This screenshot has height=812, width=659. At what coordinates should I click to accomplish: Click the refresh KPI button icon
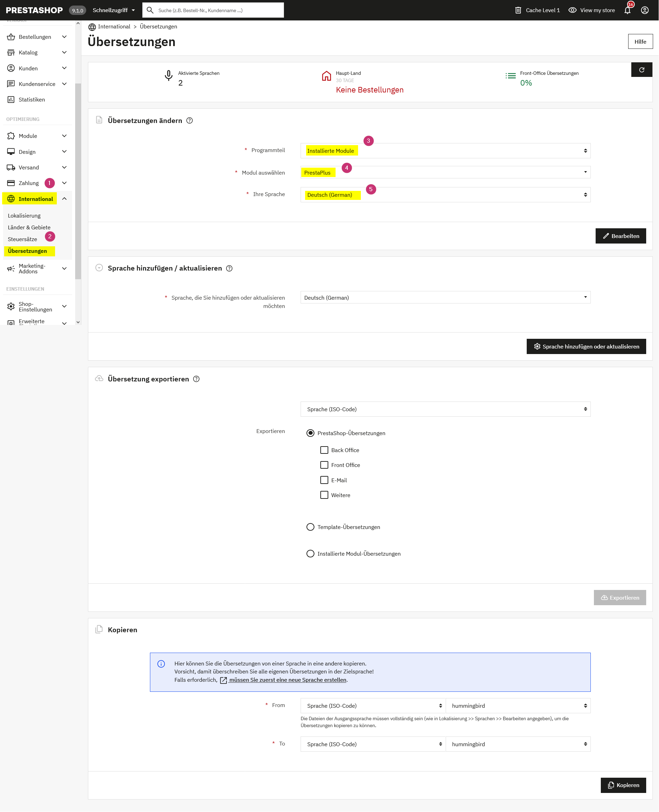[x=642, y=70]
